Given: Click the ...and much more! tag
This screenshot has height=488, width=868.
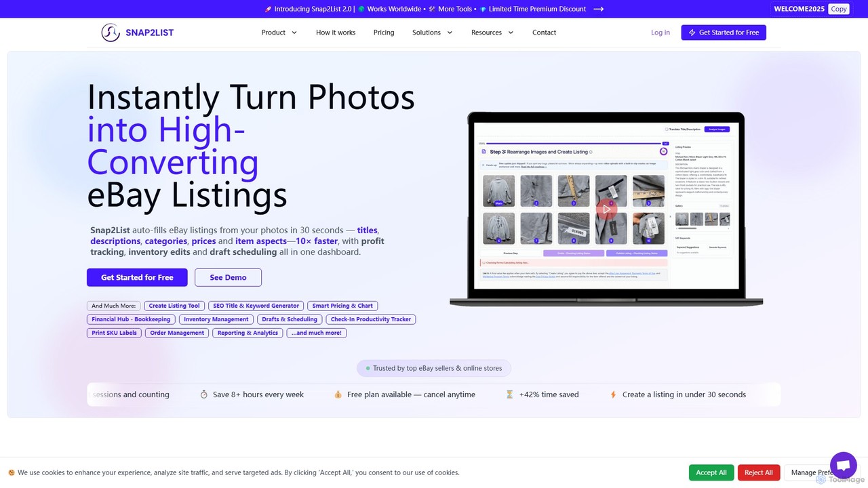Looking at the screenshot, I should pyautogui.click(x=317, y=333).
